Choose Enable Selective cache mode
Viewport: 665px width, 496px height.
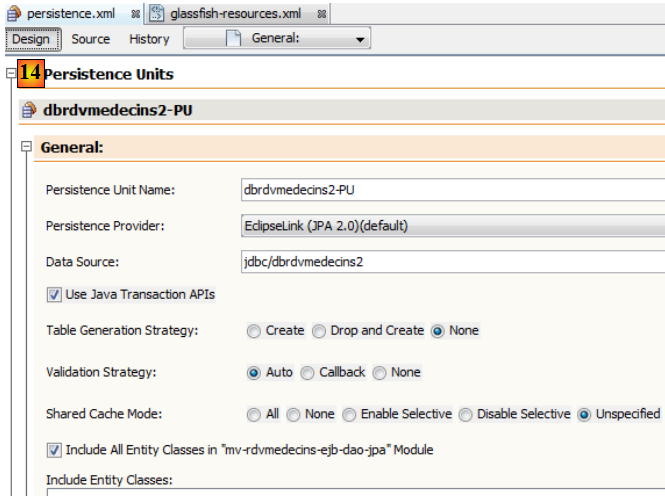point(349,414)
